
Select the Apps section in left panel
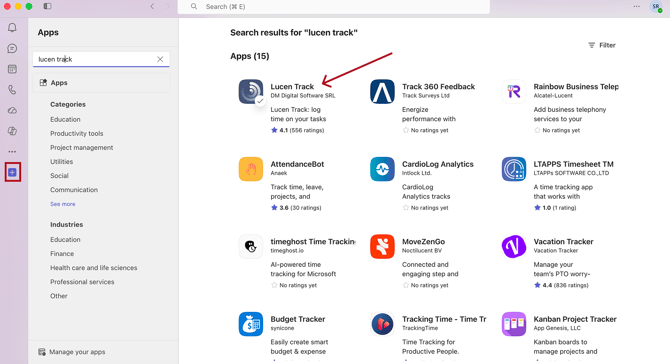click(101, 82)
